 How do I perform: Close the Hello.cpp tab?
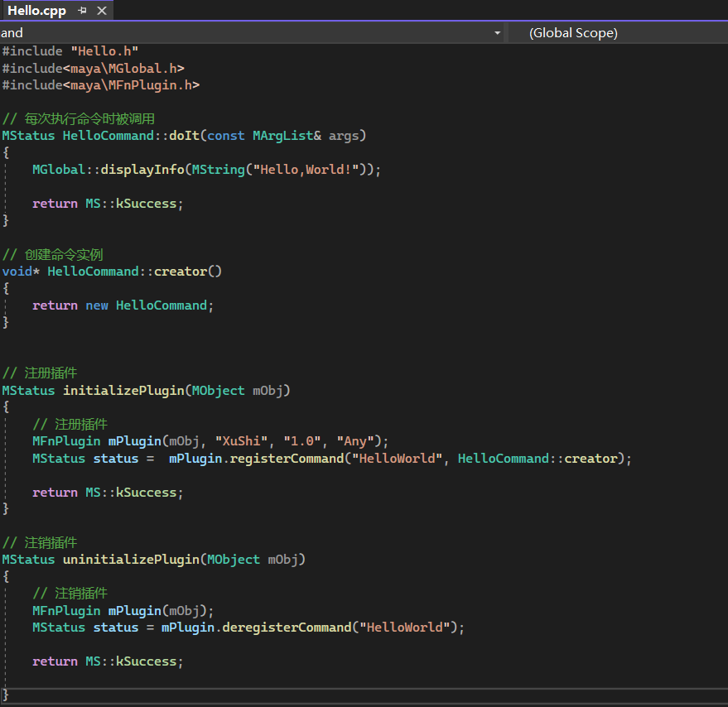click(102, 11)
